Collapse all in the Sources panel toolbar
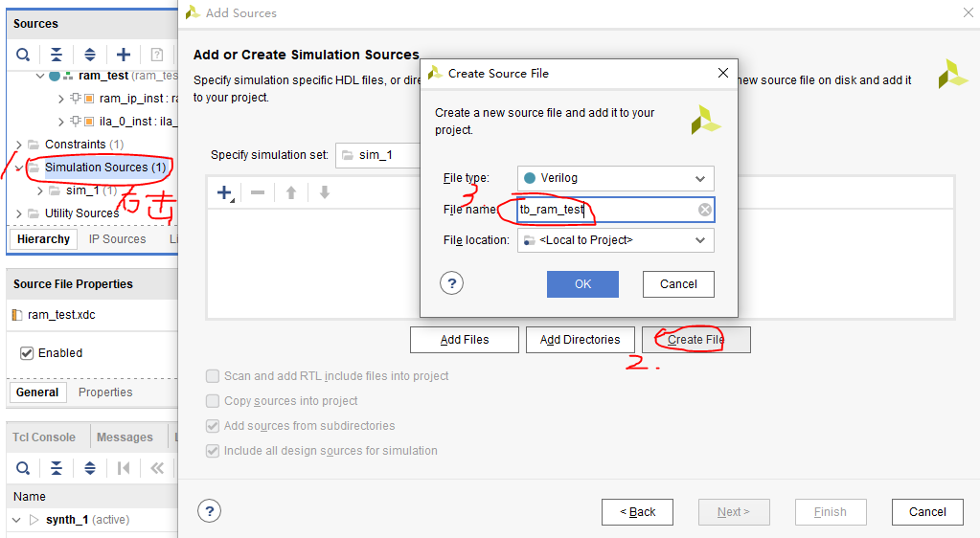Viewport: 980px width, 538px height. [57, 55]
